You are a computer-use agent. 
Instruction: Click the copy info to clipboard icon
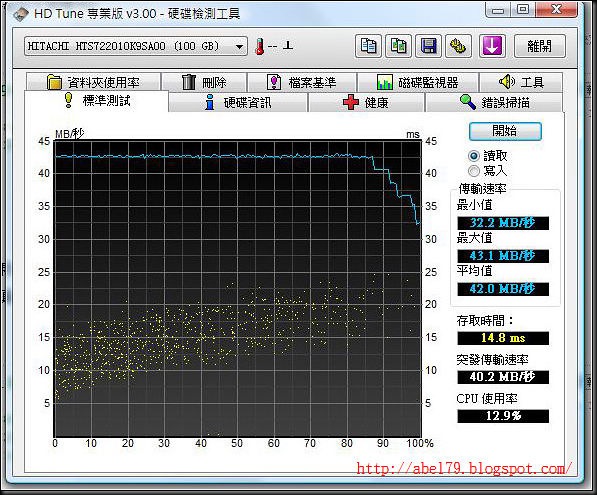click(x=368, y=46)
